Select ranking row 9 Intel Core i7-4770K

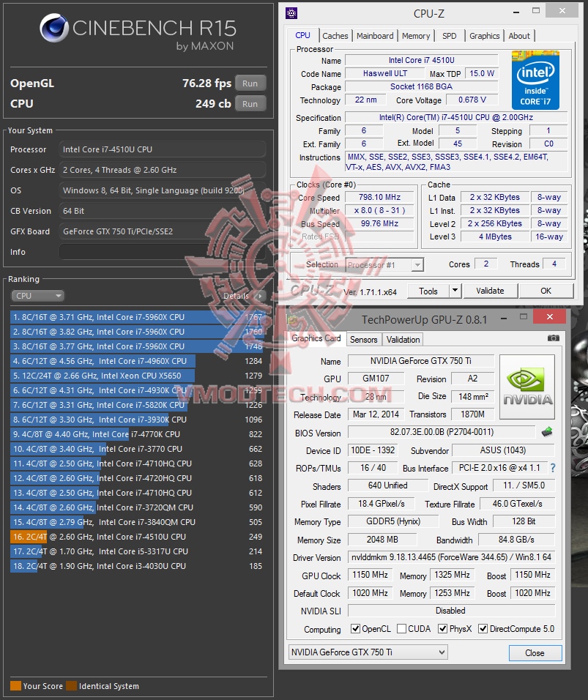(137, 434)
